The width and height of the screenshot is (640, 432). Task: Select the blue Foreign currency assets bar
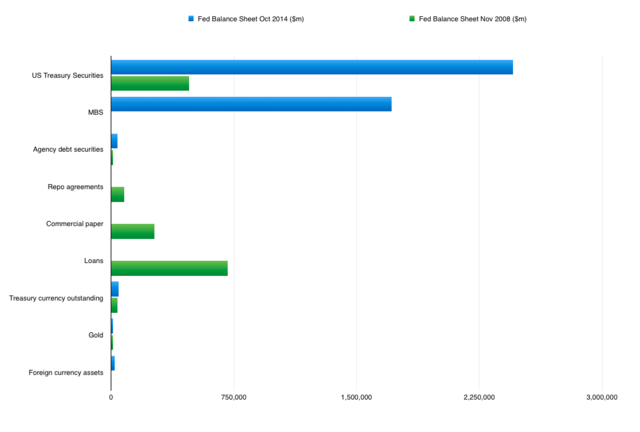113,363
